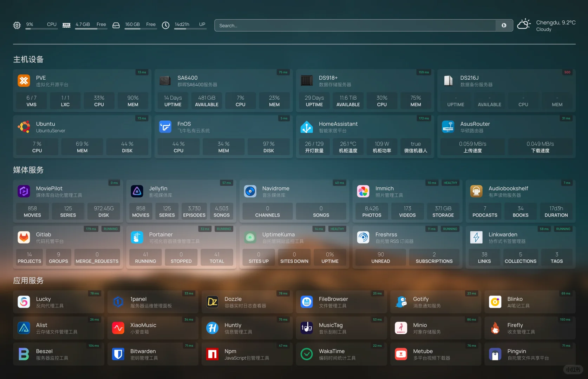
Task: Open the Firefly service title
Action: [515, 325]
